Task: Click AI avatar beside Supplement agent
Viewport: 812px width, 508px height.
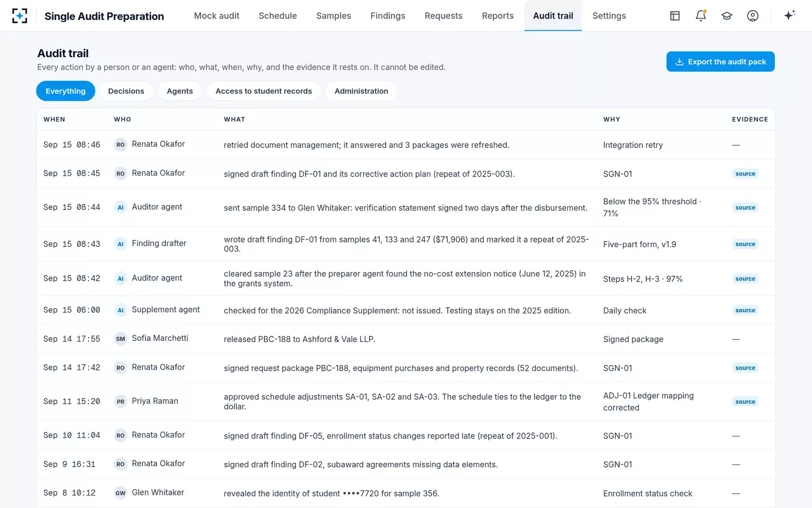Action: pos(120,310)
